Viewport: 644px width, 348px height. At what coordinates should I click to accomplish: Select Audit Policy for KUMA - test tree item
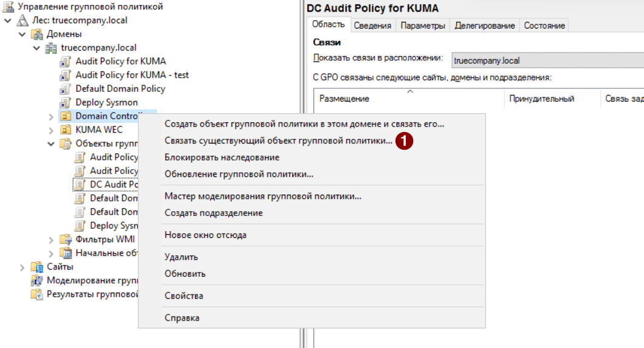pyautogui.click(x=132, y=75)
